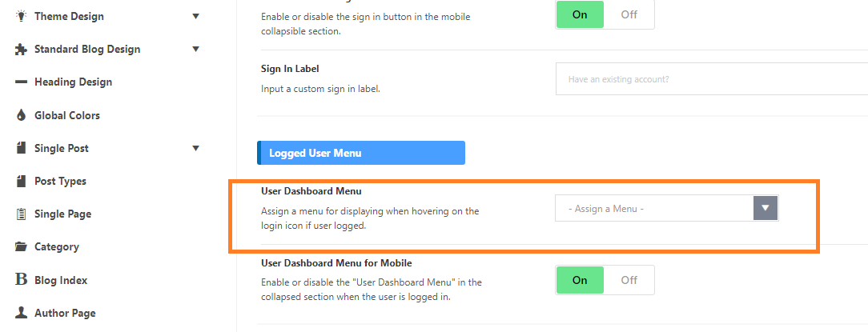Click the Global Colors droplet icon
868x332 pixels.
point(21,115)
